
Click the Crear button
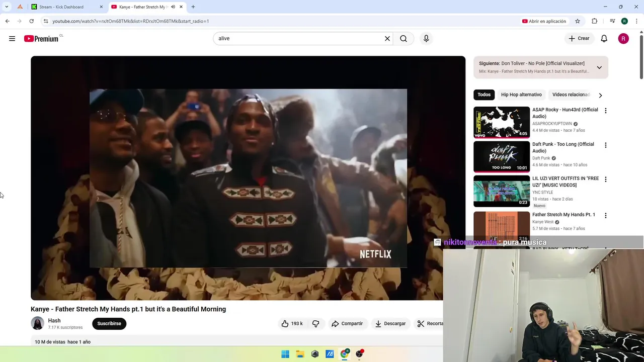point(579,38)
